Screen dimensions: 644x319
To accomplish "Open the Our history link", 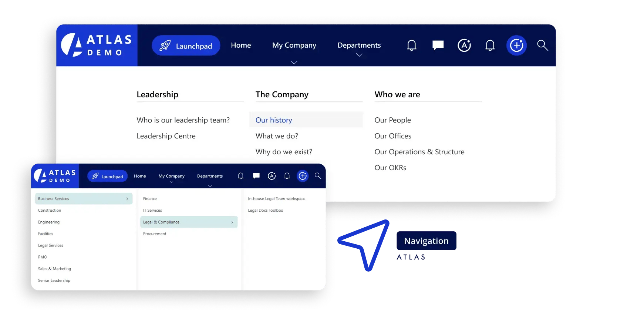I will click(x=274, y=120).
